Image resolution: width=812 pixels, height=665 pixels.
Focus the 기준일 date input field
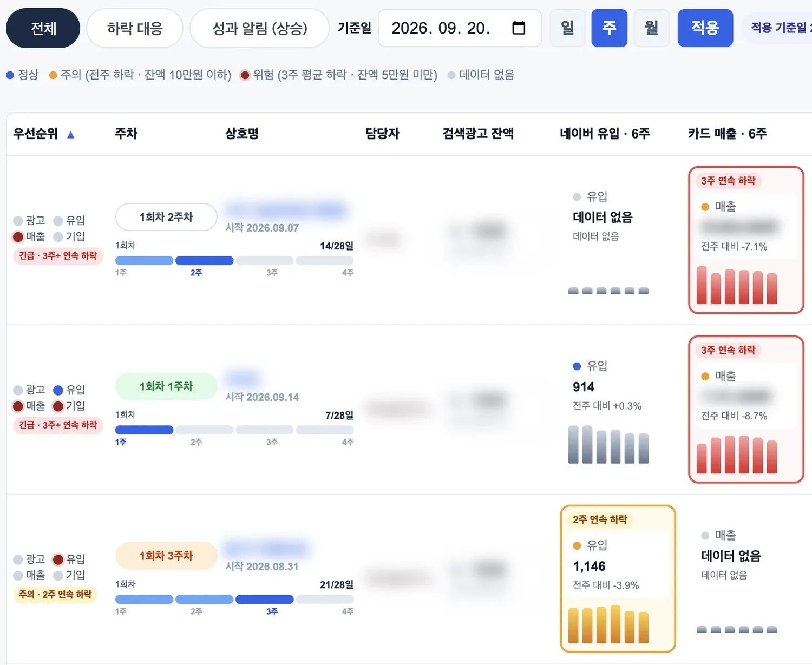tap(460, 28)
